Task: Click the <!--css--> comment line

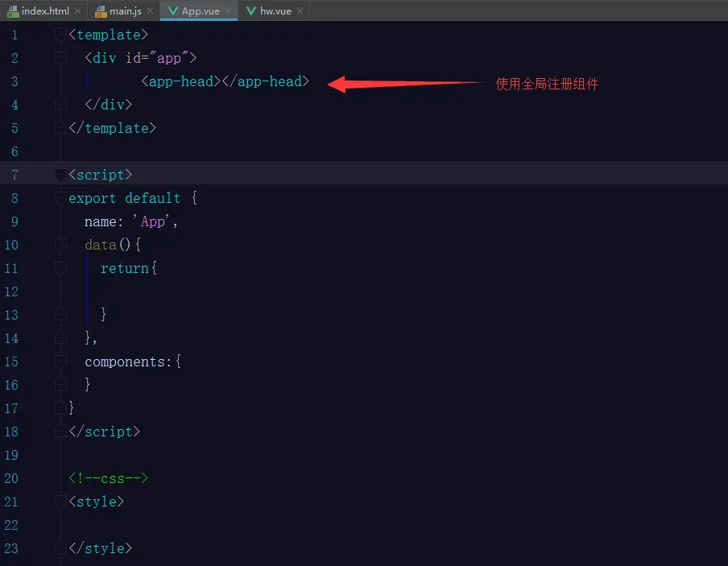Action: (x=108, y=478)
